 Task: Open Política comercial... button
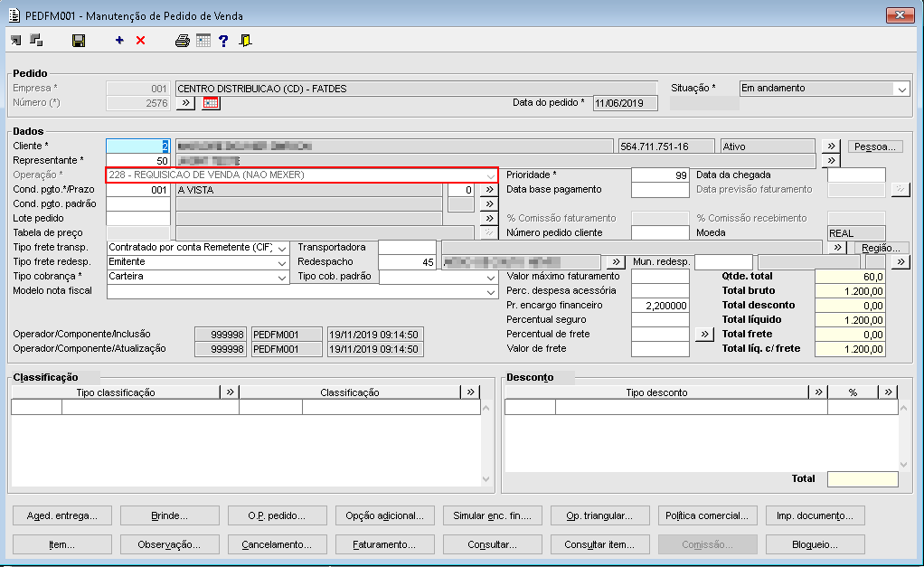707,515
